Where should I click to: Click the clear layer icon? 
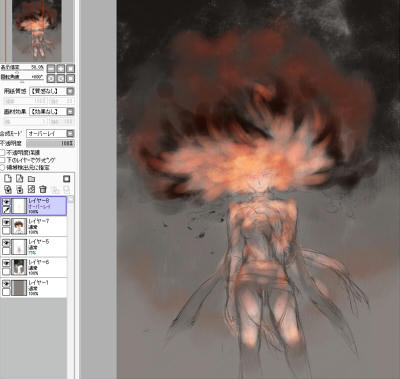(x=31, y=189)
